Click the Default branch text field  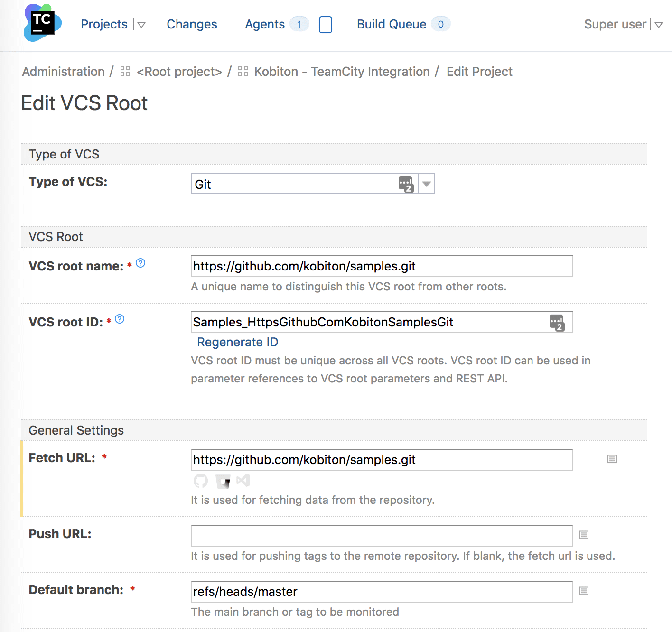point(382,592)
